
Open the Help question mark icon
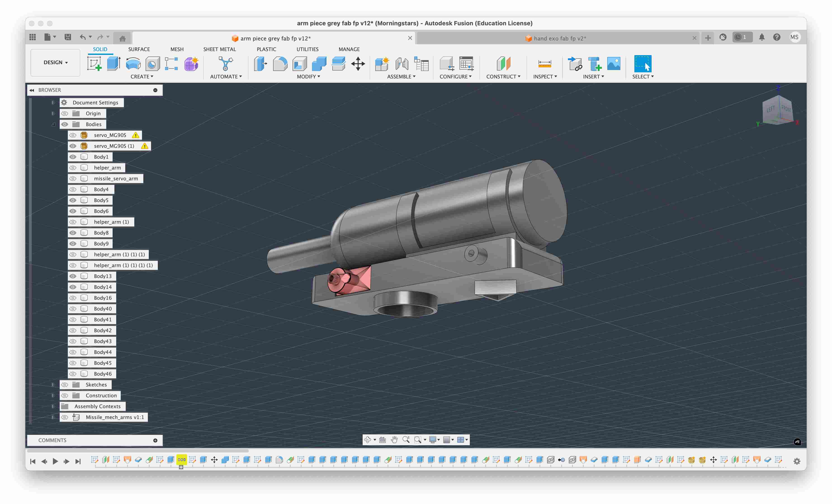(x=777, y=37)
